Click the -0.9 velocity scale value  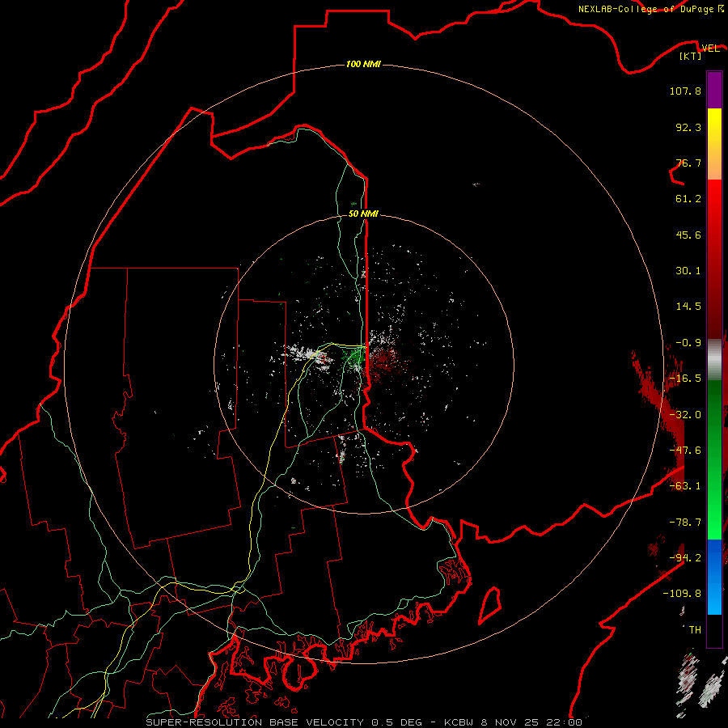coord(688,343)
